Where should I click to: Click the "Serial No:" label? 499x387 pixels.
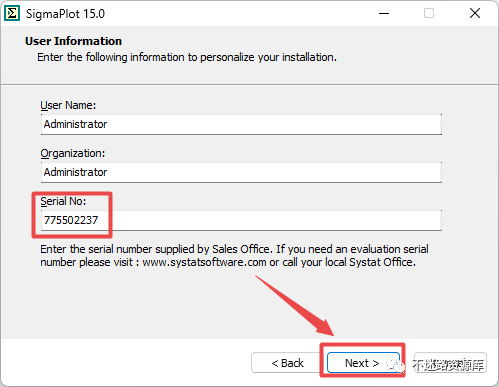pos(63,201)
